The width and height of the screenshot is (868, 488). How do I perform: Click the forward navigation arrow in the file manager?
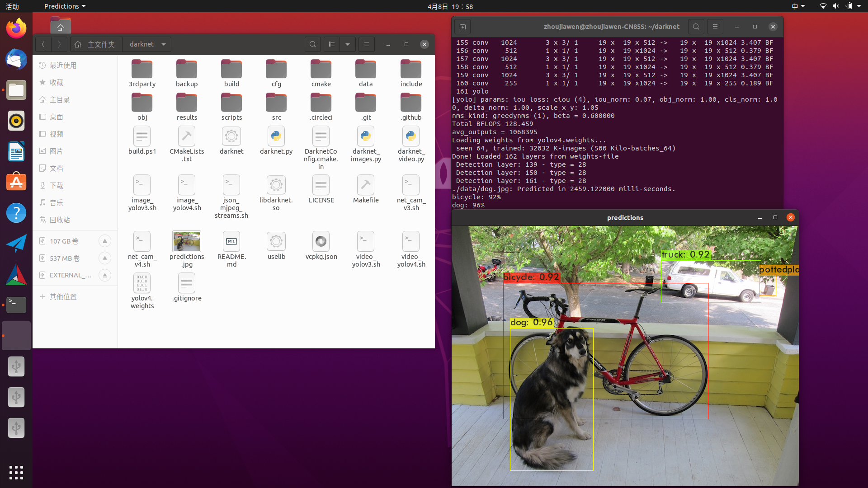pyautogui.click(x=59, y=44)
